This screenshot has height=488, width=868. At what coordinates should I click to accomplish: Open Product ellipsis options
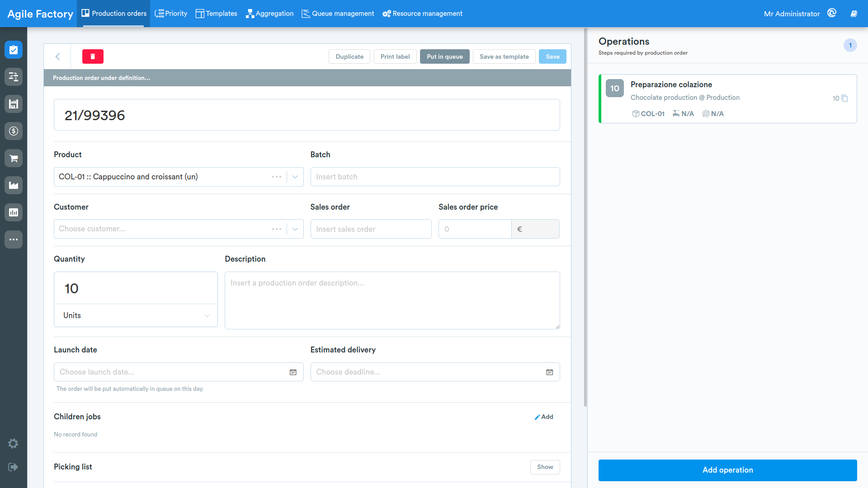[277, 177]
